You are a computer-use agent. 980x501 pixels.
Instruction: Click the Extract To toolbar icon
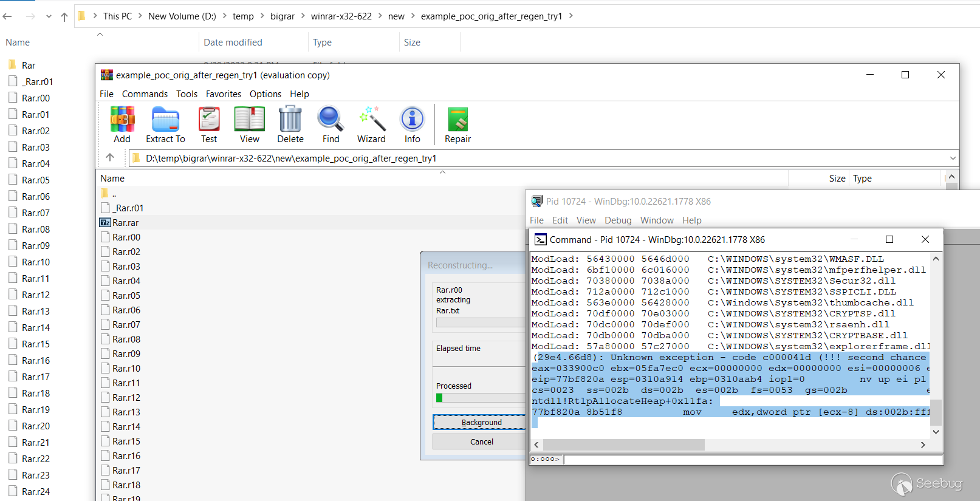point(165,120)
